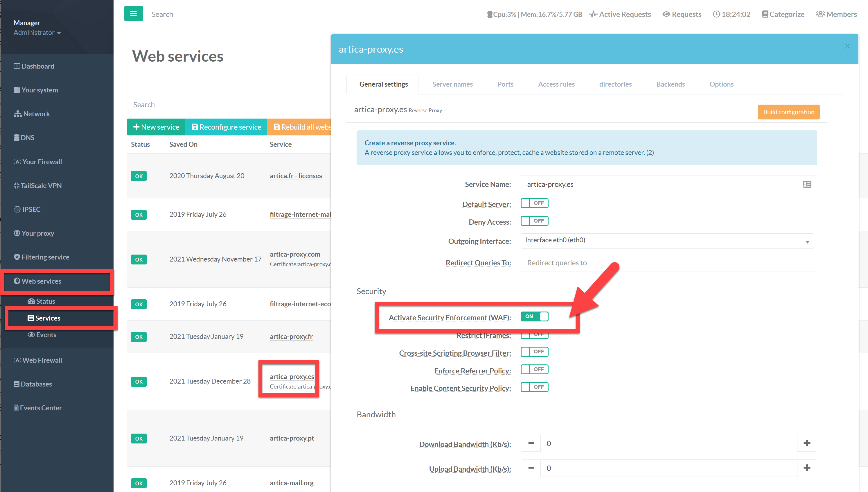Click the Redirect Queries To input field
Screen dimensions: 868x492
coord(668,263)
